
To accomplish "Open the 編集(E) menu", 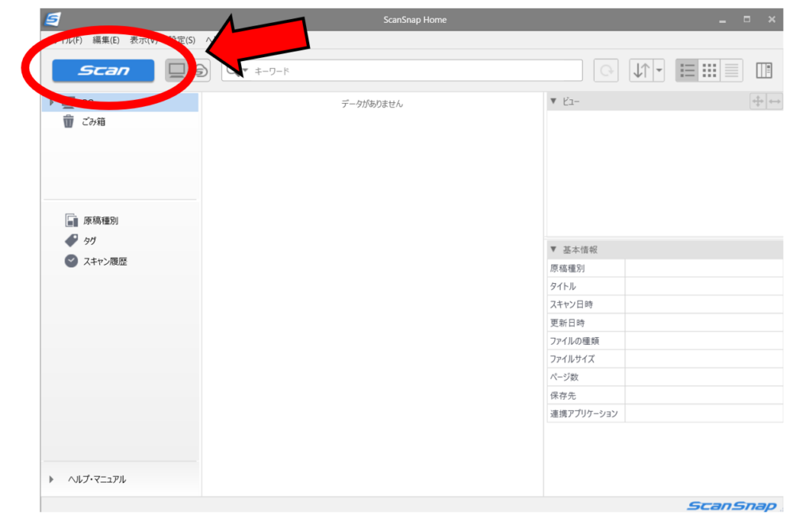I will (x=105, y=40).
